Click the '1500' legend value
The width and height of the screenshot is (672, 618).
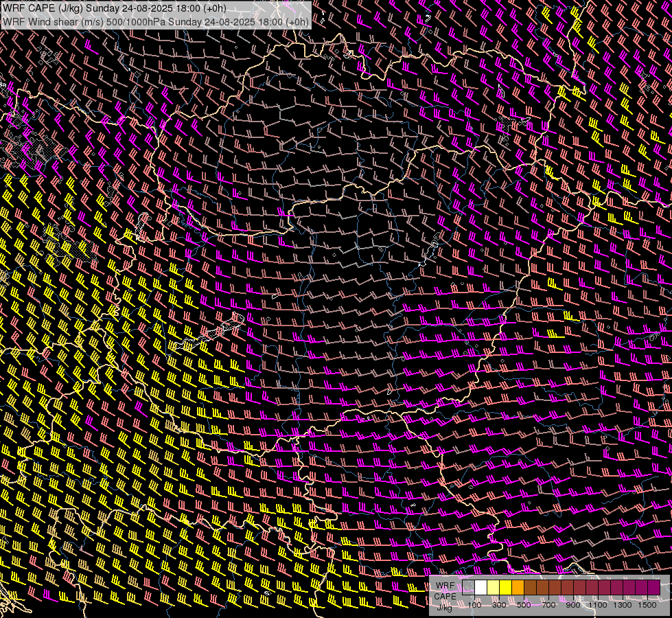pos(647,605)
